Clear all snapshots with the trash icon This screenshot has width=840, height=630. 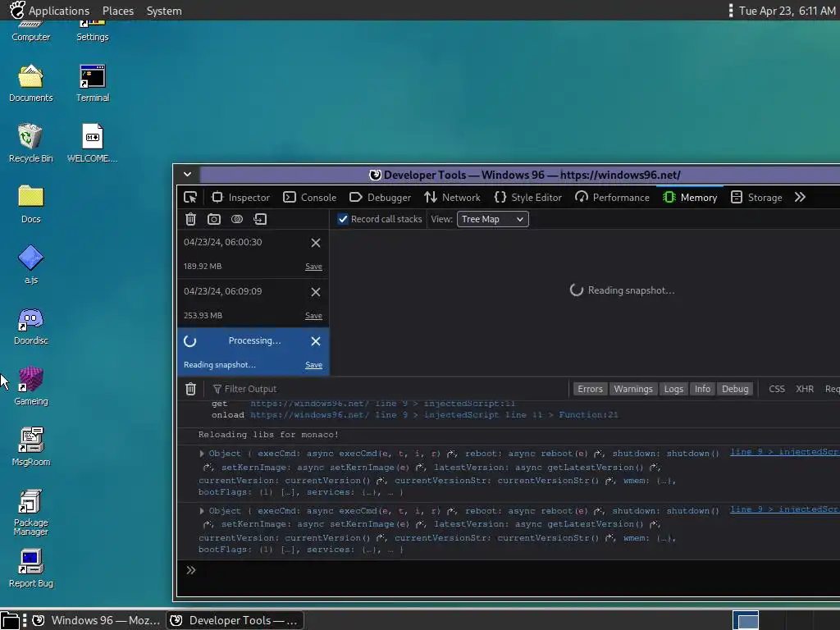[x=190, y=219]
